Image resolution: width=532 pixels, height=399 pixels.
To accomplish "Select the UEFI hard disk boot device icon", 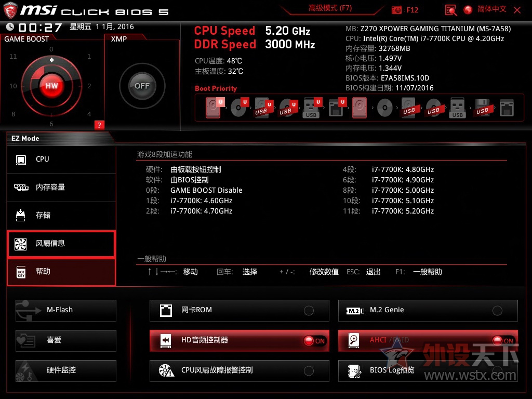I will point(215,108).
